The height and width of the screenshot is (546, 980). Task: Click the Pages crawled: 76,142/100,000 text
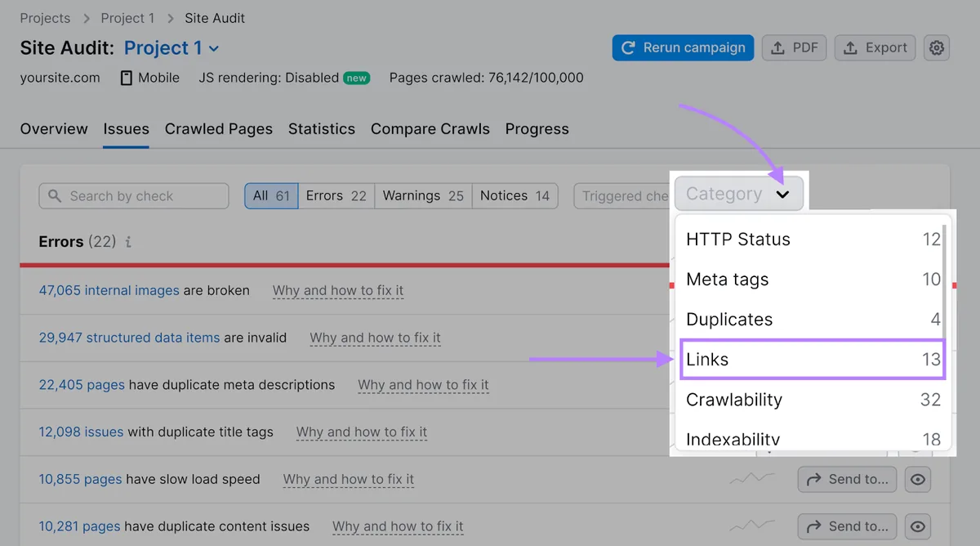(x=487, y=78)
